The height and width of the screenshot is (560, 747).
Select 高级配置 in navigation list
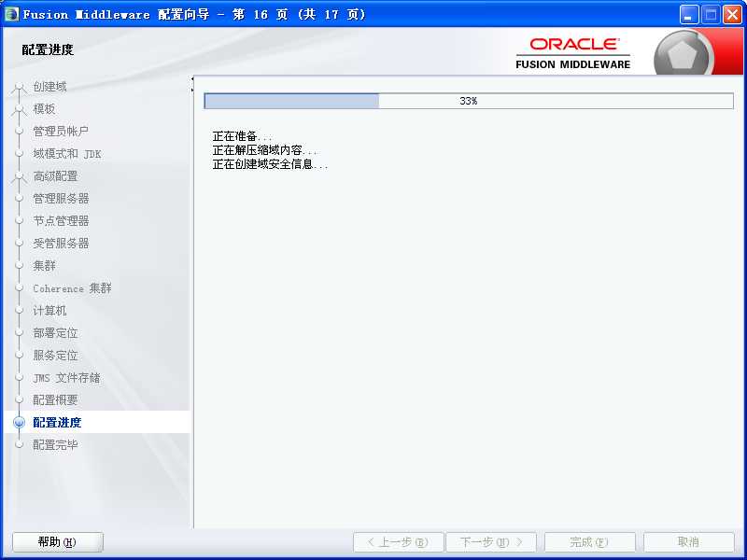tap(55, 176)
